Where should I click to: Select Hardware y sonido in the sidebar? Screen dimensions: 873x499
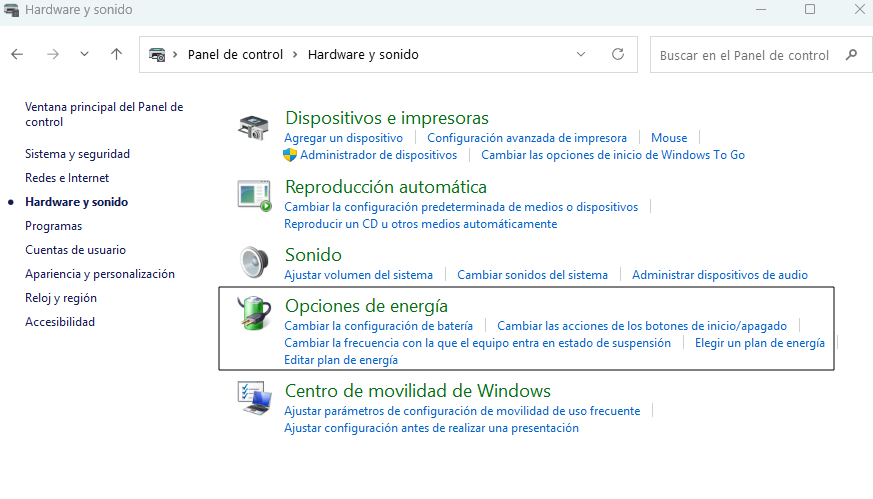click(x=76, y=202)
